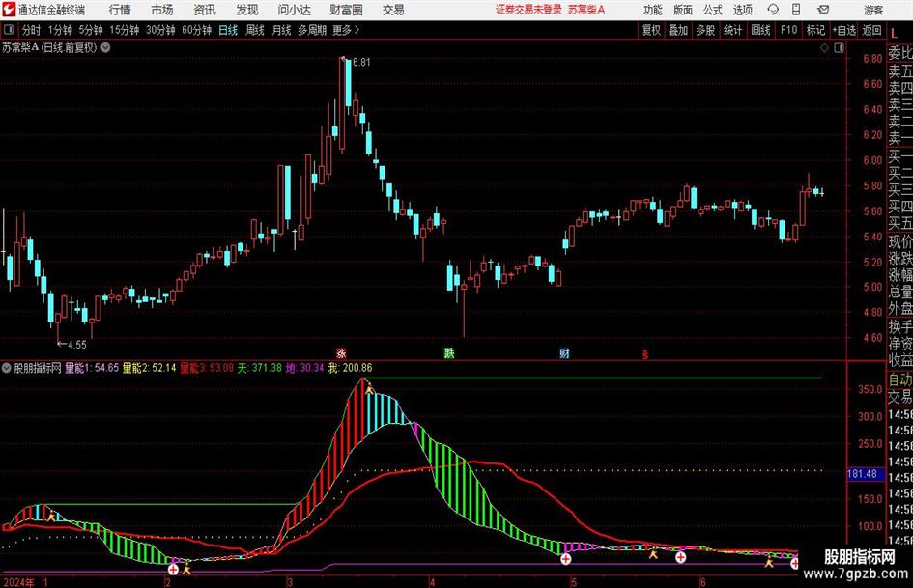Click the green 跌 marker under the chart
The height and width of the screenshot is (588, 913).
(449, 352)
